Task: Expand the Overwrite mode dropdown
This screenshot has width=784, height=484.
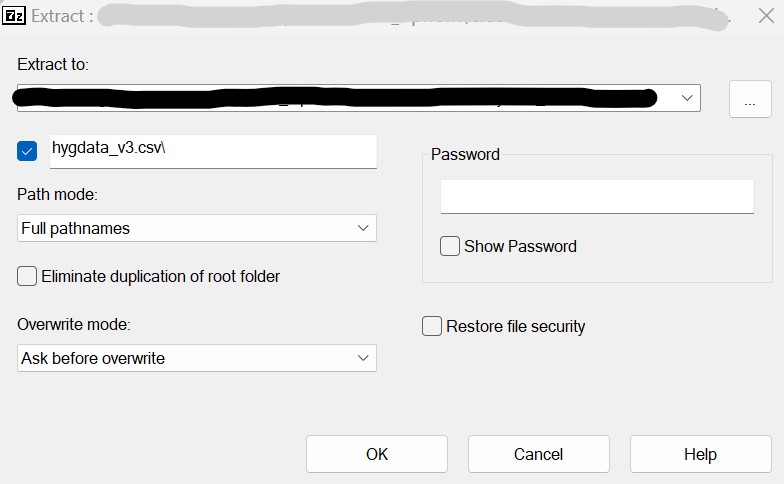Action: pyautogui.click(x=197, y=358)
